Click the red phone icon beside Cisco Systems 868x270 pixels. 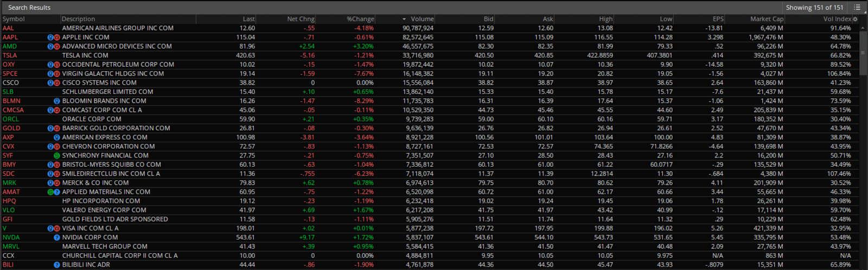pos(57,83)
